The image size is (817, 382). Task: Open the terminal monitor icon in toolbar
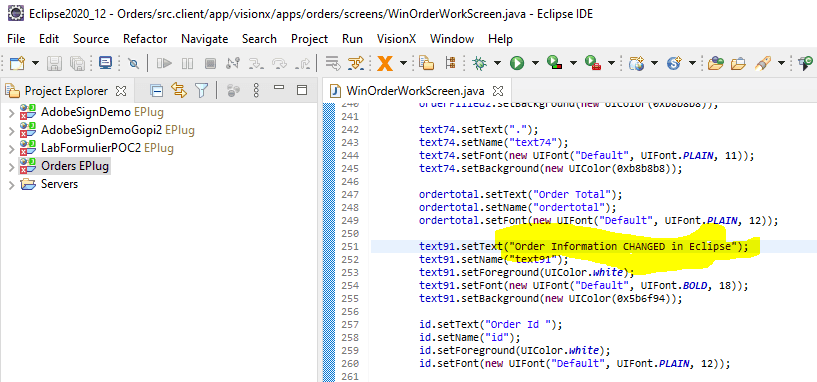point(105,63)
